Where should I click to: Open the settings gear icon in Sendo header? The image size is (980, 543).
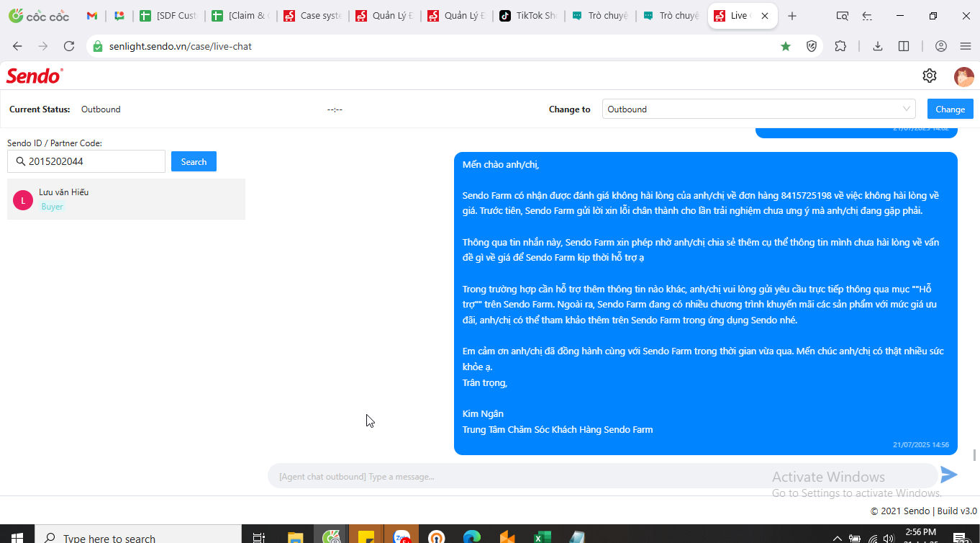coord(930,76)
